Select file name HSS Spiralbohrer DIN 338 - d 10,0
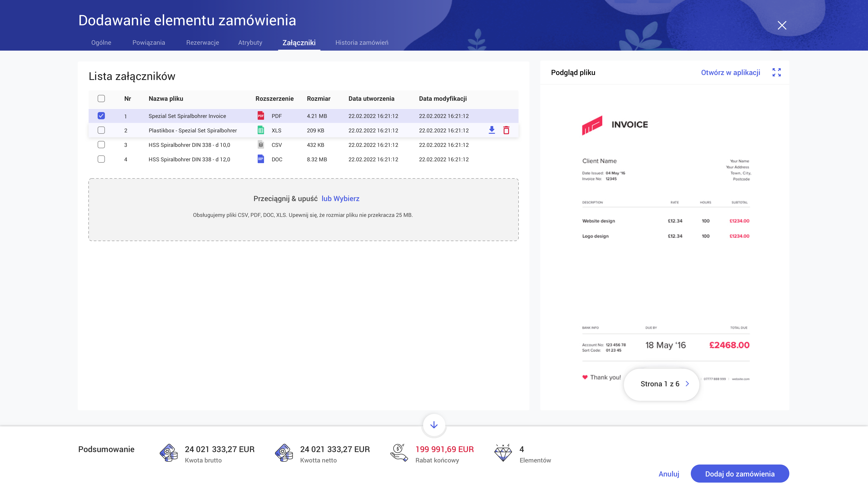Screen dimensions: 868x488 189,145
